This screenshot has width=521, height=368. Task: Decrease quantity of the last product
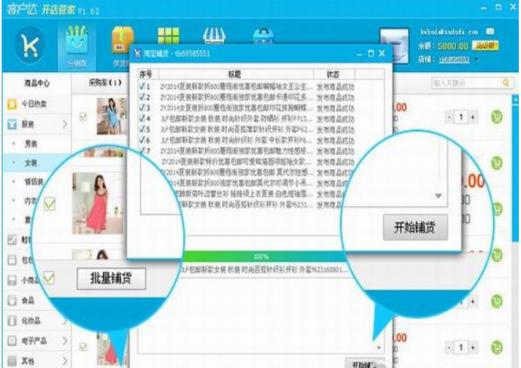coord(449,348)
